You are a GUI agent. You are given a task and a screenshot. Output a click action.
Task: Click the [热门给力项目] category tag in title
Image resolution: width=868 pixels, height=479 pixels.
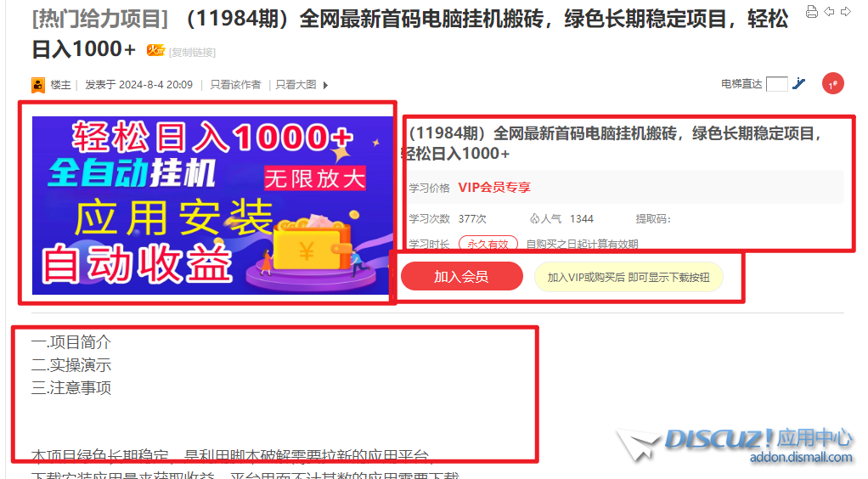coord(100,20)
